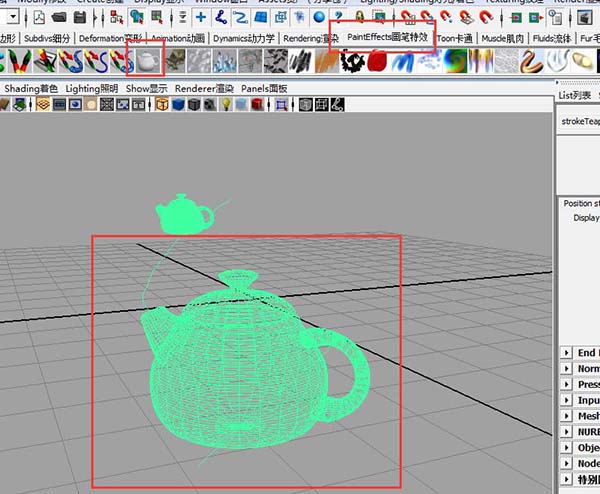Toggle use all lights bulb icon
This screenshot has width=600, height=494.
point(226,104)
